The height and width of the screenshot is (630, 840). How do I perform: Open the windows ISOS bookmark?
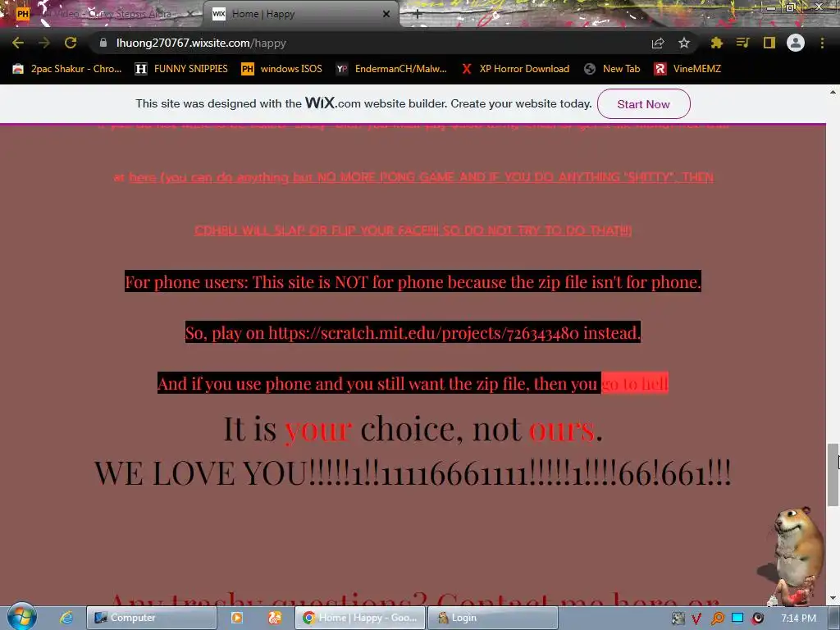point(282,69)
